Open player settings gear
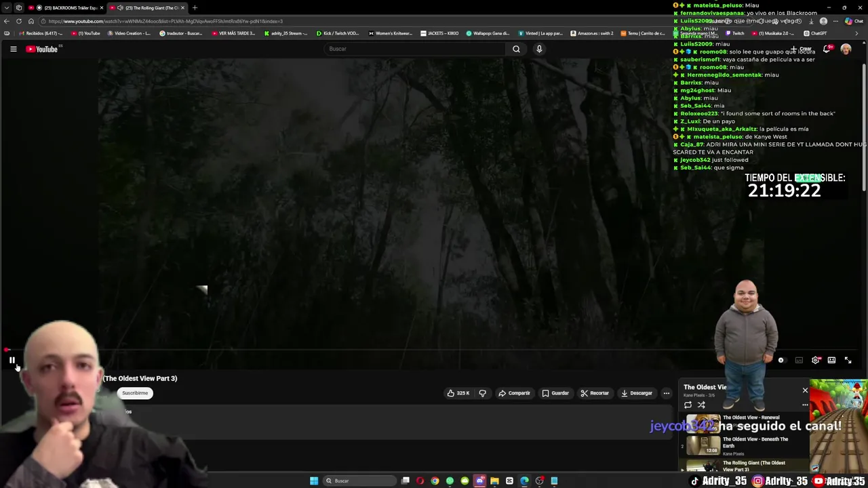The height and width of the screenshot is (488, 868). [x=816, y=360]
